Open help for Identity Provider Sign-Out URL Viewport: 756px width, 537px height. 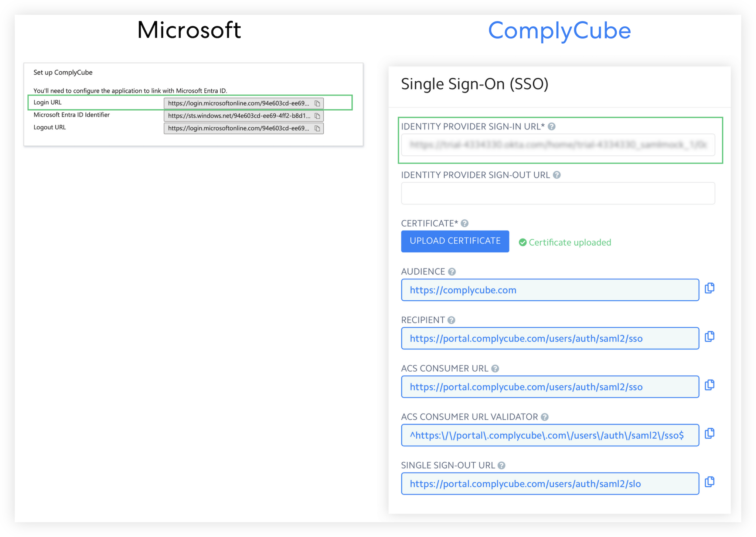pyautogui.click(x=557, y=175)
